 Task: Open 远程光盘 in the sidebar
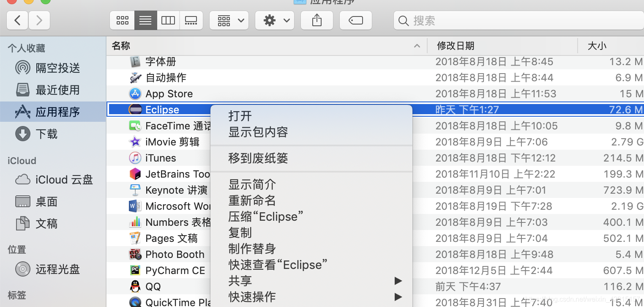tap(53, 269)
